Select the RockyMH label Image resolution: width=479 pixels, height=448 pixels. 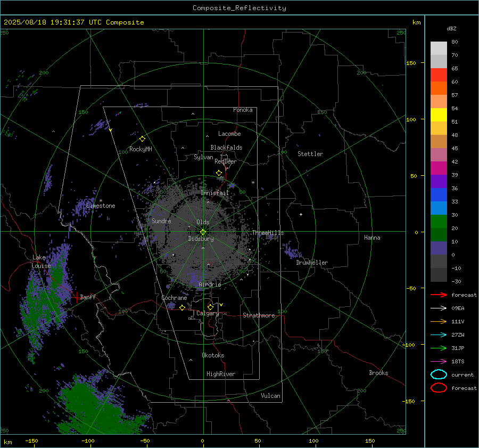click(x=141, y=149)
